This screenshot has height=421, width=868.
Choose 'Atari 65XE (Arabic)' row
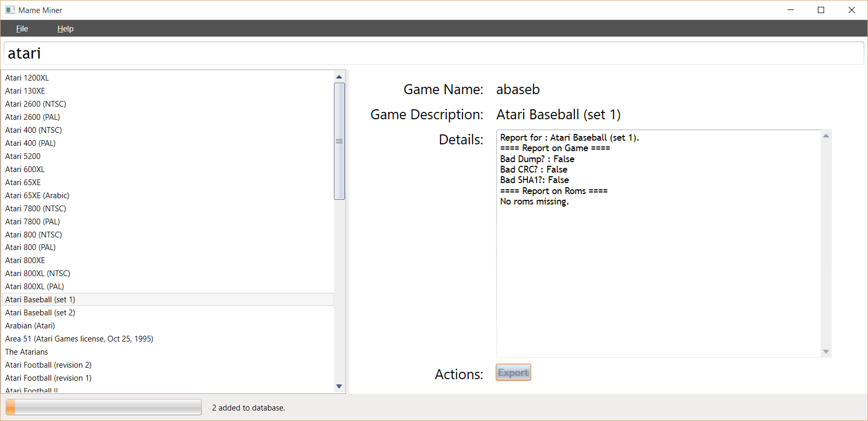click(168, 196)
